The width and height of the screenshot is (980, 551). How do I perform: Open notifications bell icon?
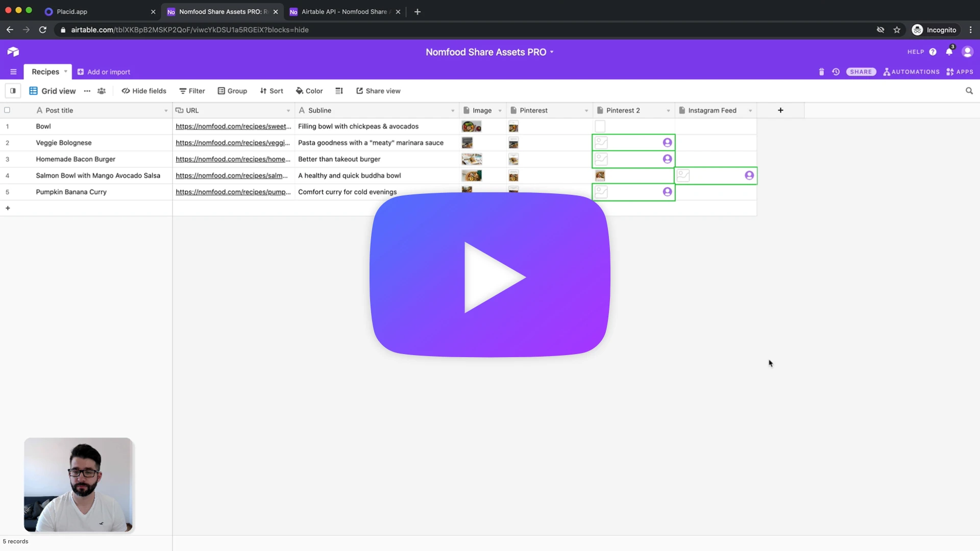[949, 52]
